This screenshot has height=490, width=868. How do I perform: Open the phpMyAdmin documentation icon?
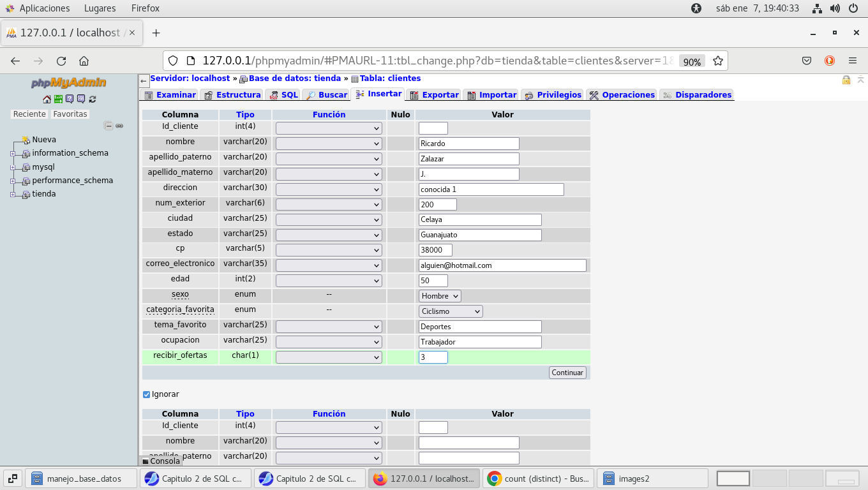pyautogui.click(x=70, y=99)
